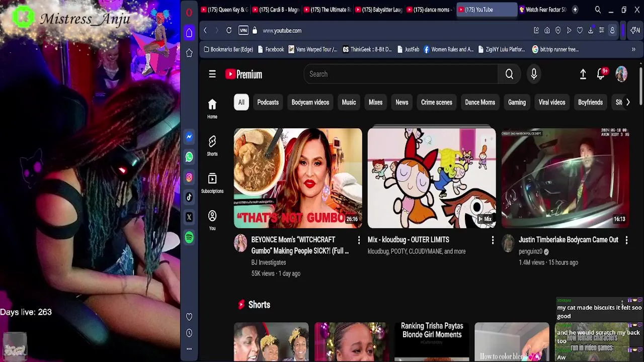Open the YouTube upload/create icon
This screenshot has height=362, width=644.
point(583,74)
